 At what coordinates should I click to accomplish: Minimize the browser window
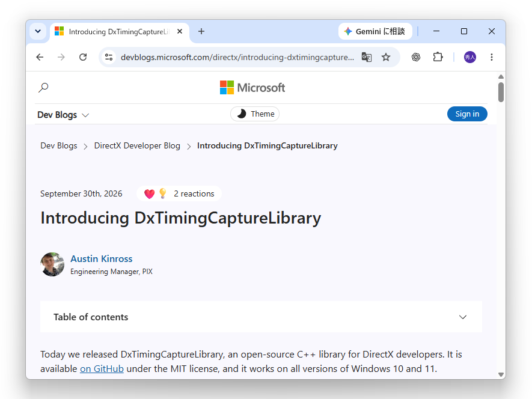click(436, 31)
